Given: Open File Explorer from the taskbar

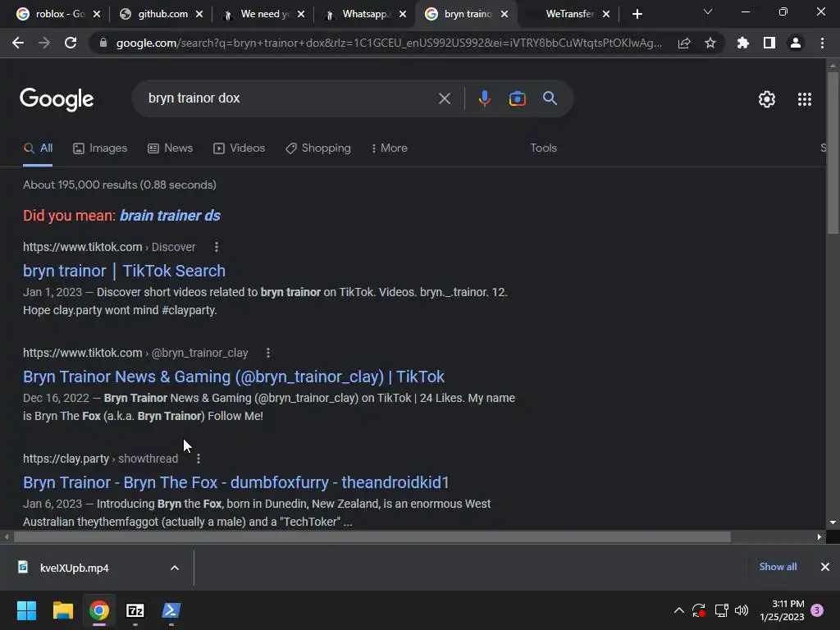Looking at the screenshot, I should point(62,610).
